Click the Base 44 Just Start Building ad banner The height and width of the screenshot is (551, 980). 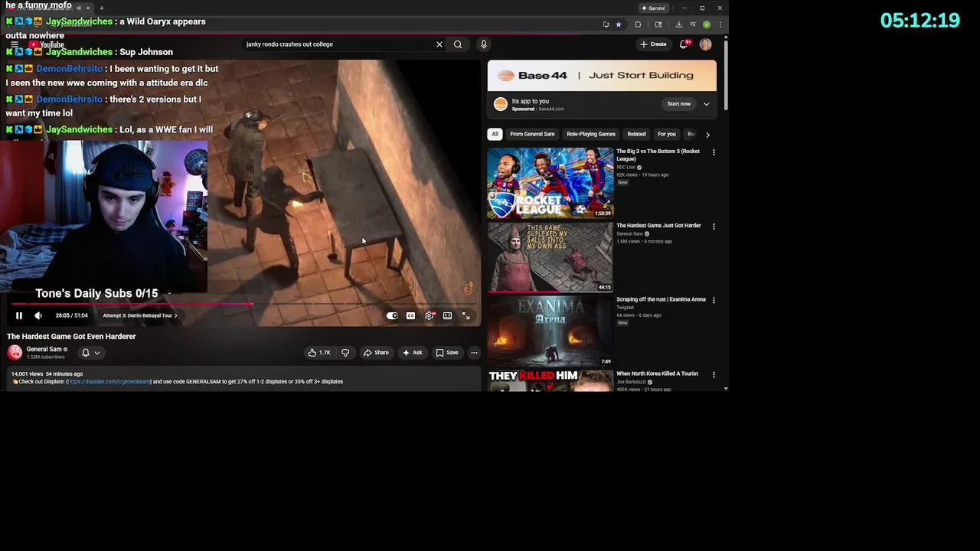click(602, 76)
